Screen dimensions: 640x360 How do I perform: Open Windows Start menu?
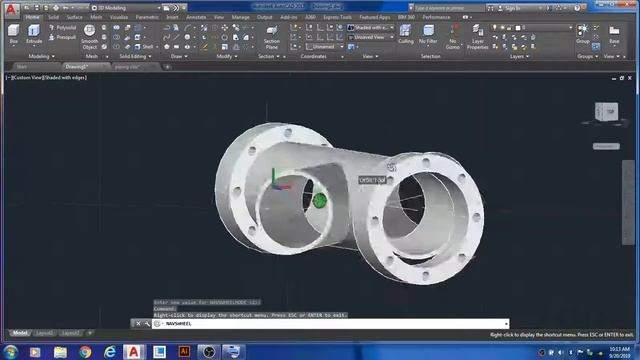click(10, 352)
